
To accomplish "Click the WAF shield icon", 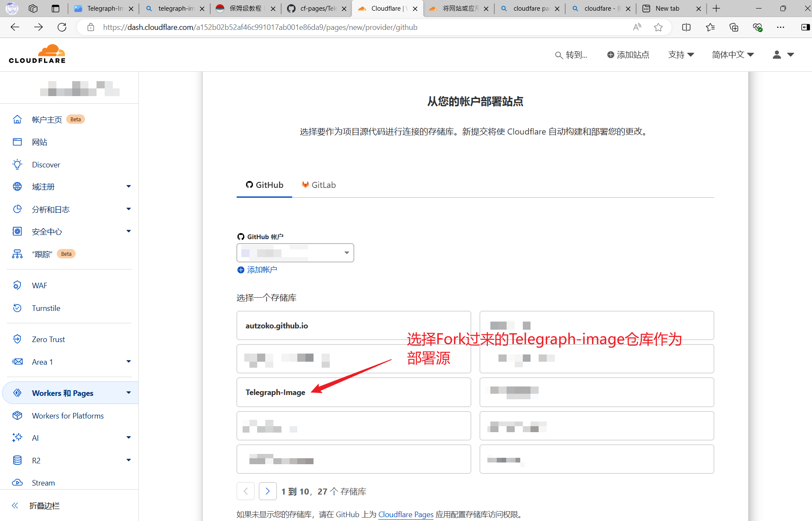I will tap(17, 285).
